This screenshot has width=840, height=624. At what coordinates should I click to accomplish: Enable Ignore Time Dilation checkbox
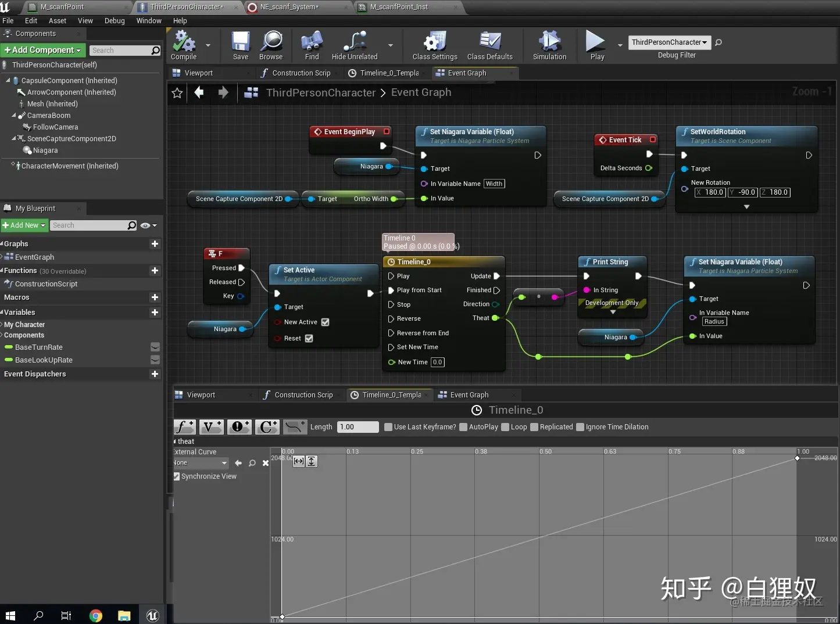(580, 427)
